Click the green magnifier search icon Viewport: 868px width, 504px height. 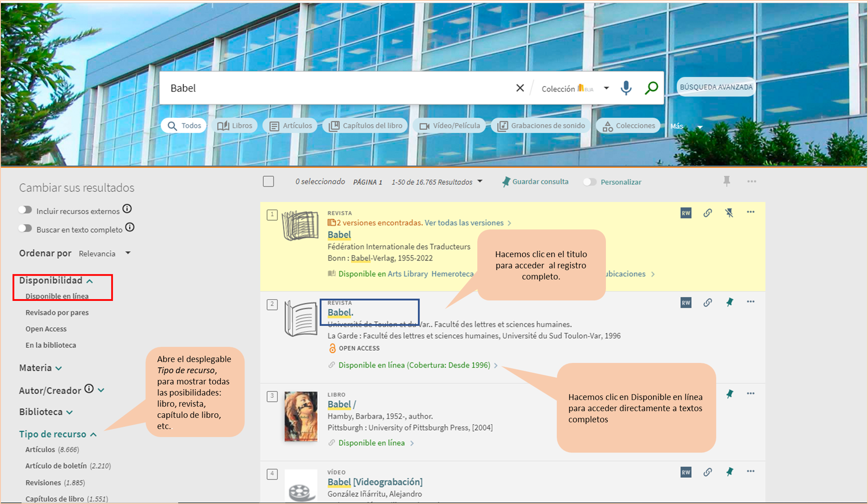[x=651, y=88]
